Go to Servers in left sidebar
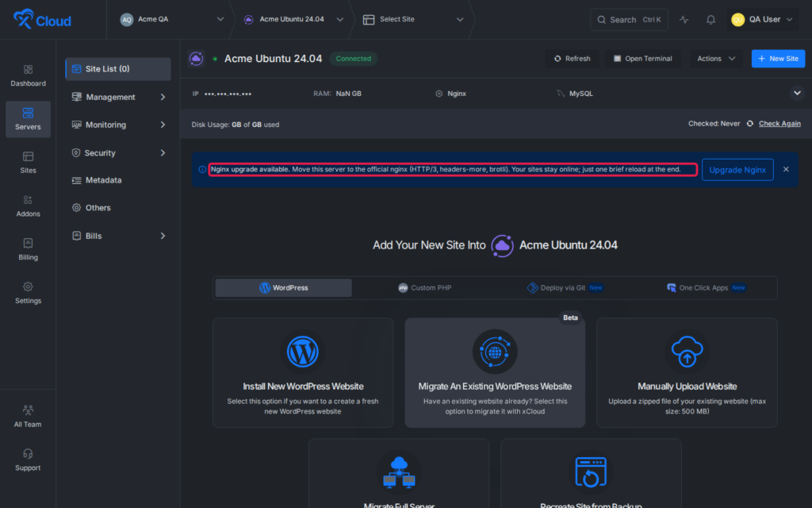The image size is (812, 508). click(x=28, y=119)
